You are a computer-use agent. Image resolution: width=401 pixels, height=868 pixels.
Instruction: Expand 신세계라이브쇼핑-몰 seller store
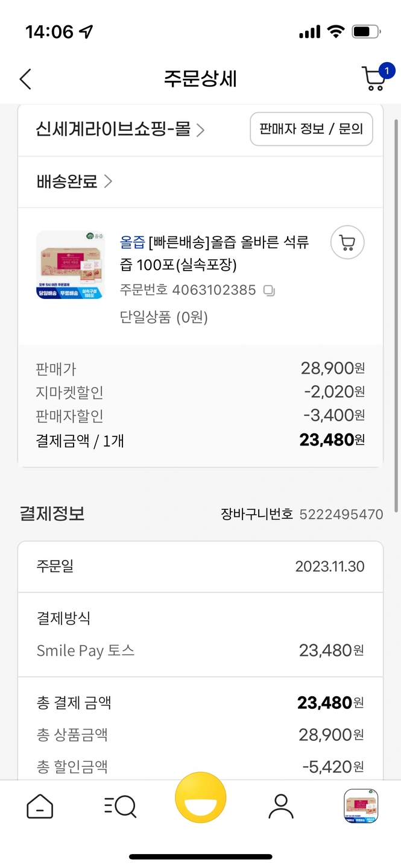tap(121, 130)
